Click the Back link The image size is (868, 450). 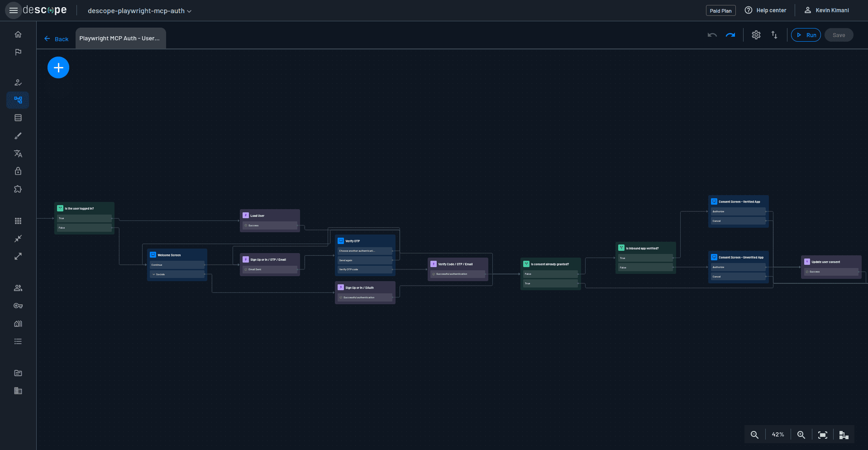click(x=56, y=39)
